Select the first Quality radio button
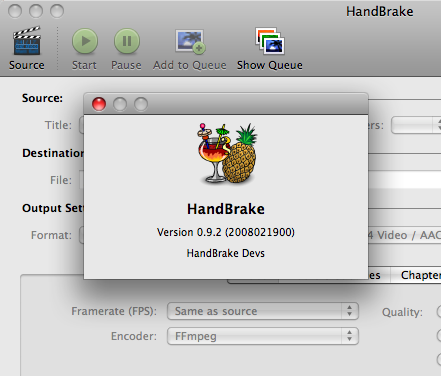 (439, 312)
